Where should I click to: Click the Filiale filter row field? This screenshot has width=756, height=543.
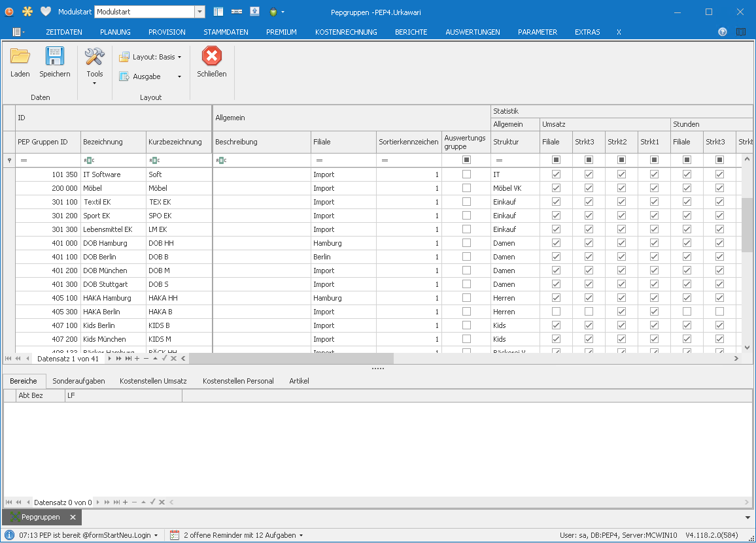[x=343, y=160]
